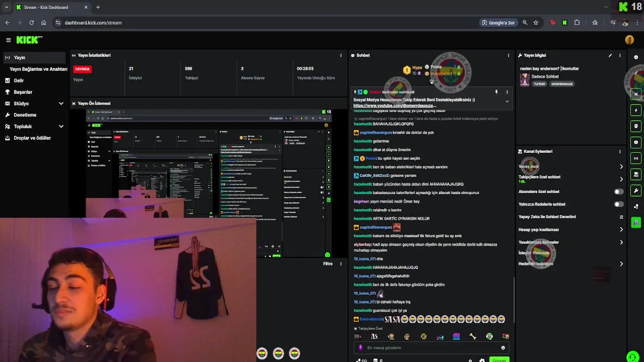Switch to Stream - Kick Dashboard tab
The width and height of the screenshot is (644, 362).
click(51, 8)
